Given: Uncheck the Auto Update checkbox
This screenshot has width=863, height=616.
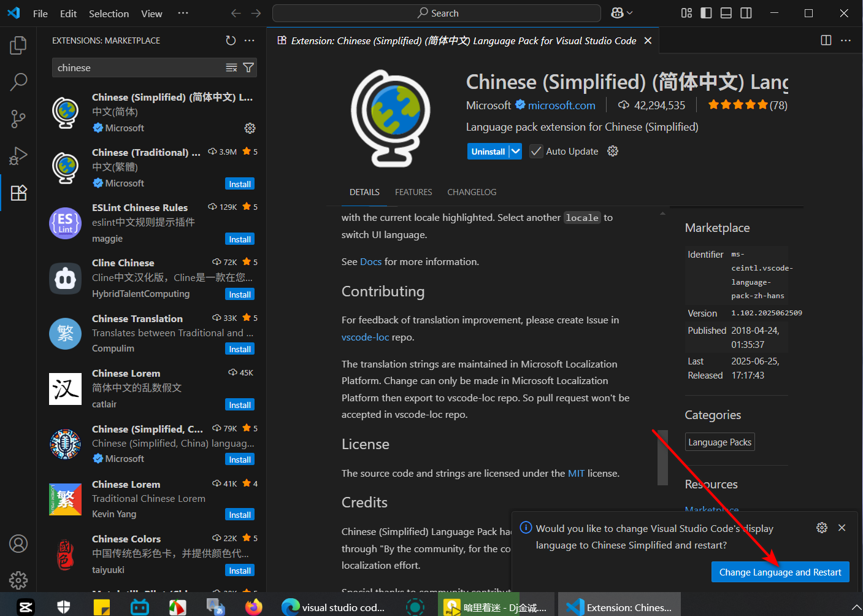Looking at the screenshot, I should (535, 151).
